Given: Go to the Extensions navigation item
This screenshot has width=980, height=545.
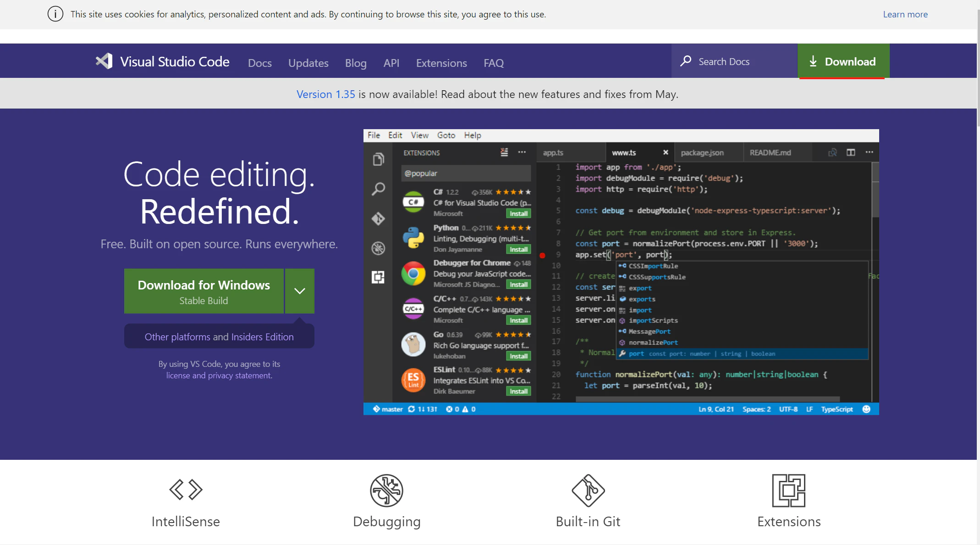Looking at the screenshot, I should pos(441,63).
